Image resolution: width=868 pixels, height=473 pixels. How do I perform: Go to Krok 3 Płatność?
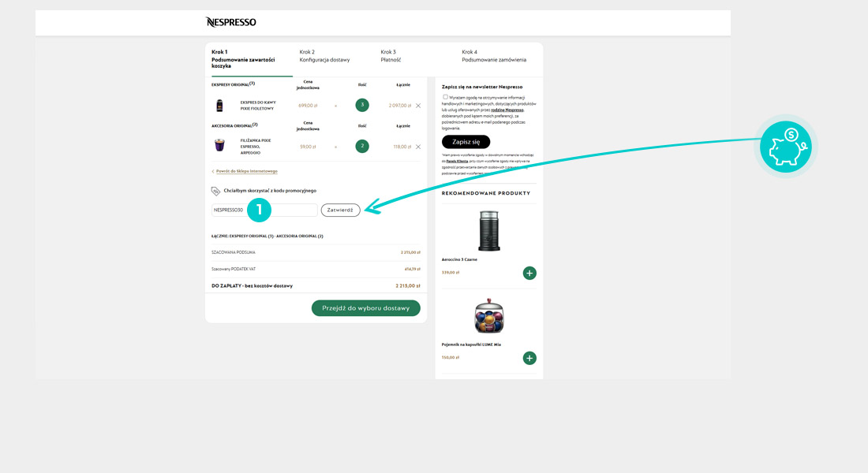(x=391, y=56)
